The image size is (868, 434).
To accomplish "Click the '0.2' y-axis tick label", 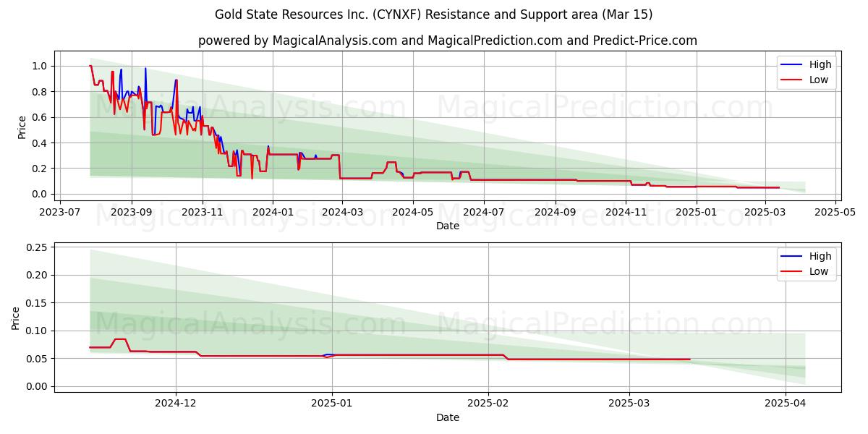I will click(41, 169).
